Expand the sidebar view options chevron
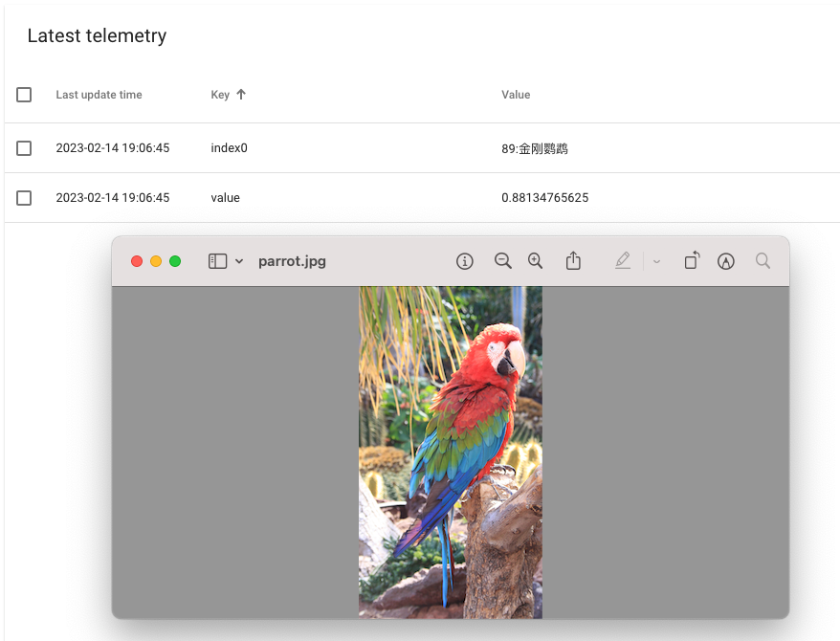Screen dimensions: 840x641 pos(239,261)
